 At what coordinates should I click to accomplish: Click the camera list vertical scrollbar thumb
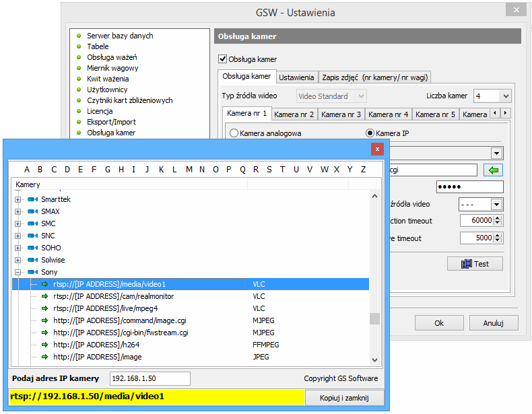(x=374, y=318)
